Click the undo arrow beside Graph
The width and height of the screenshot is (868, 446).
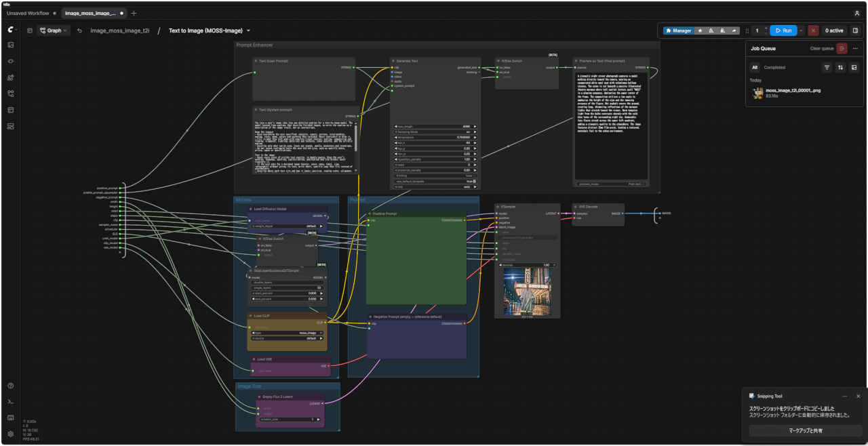point(79,31)
